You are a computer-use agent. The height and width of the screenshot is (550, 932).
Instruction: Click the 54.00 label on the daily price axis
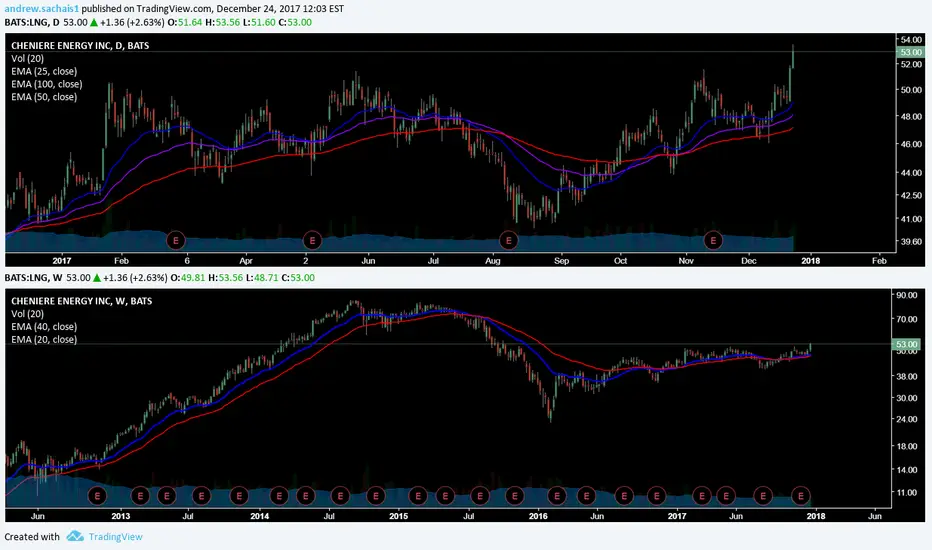click(x=911, y=39)
